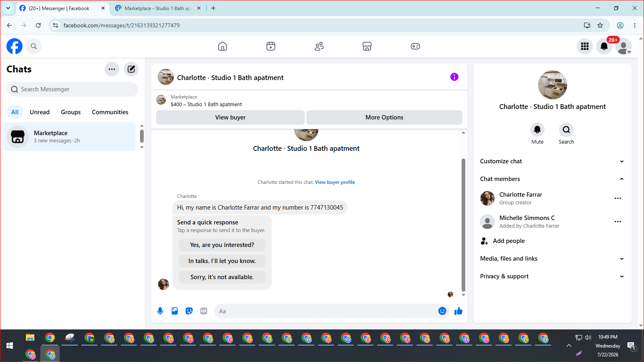Click the Mute bell icon

click(537, 130)
